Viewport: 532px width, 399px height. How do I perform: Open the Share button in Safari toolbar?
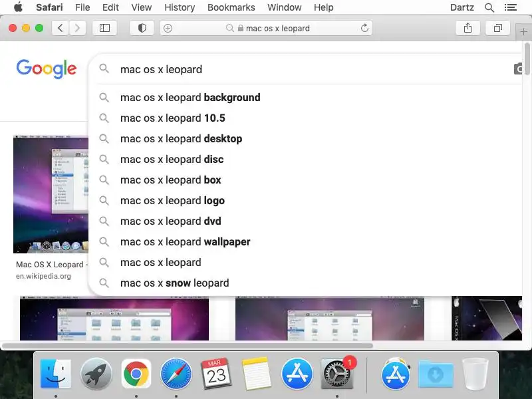[x=467, y=28]
